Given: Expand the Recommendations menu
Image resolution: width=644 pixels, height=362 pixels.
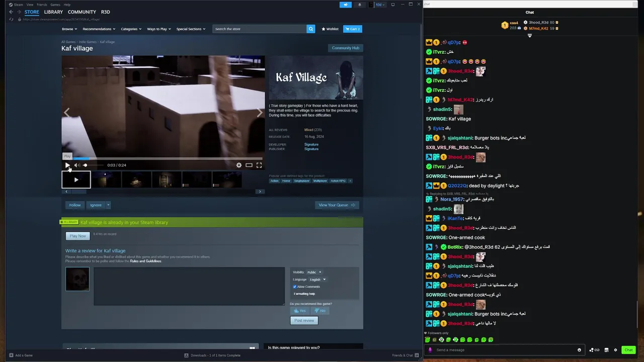Looking at the screenshot, I should pos(99,29).
